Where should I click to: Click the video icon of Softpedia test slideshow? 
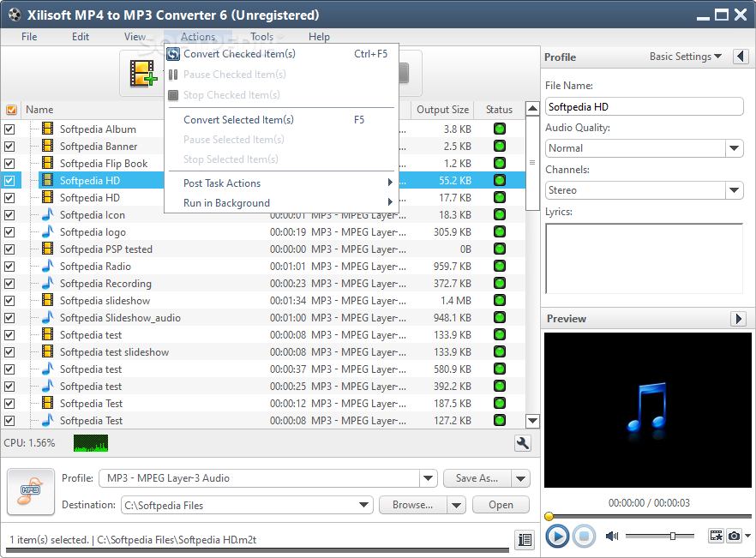(x=48, y=351)
